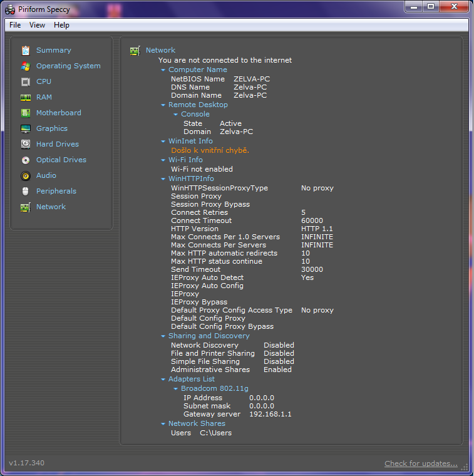The image size is (474, 476).
Task: Click the HTTP Version row label
Action: pyautogui.click(x=195, y=229)
